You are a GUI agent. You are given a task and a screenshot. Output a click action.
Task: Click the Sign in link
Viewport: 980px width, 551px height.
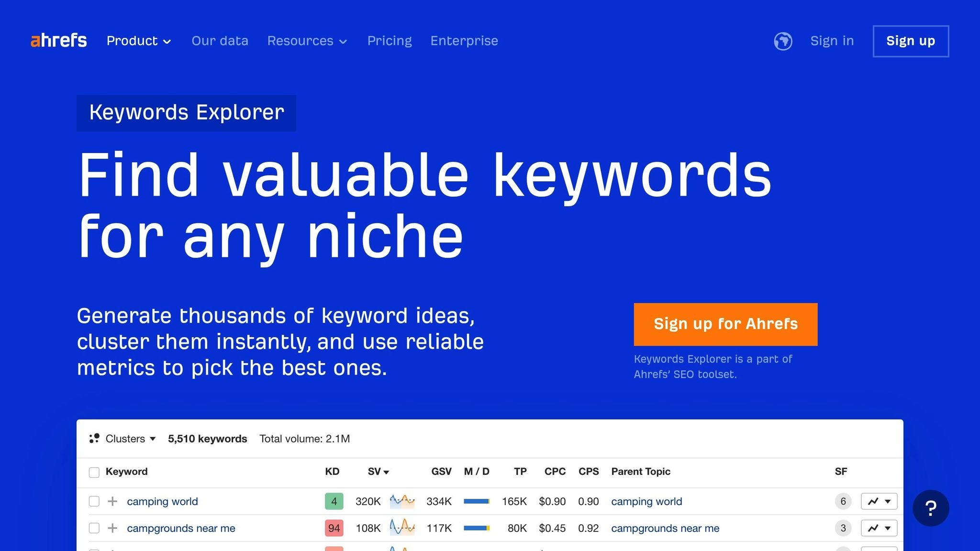pos(832,41)
